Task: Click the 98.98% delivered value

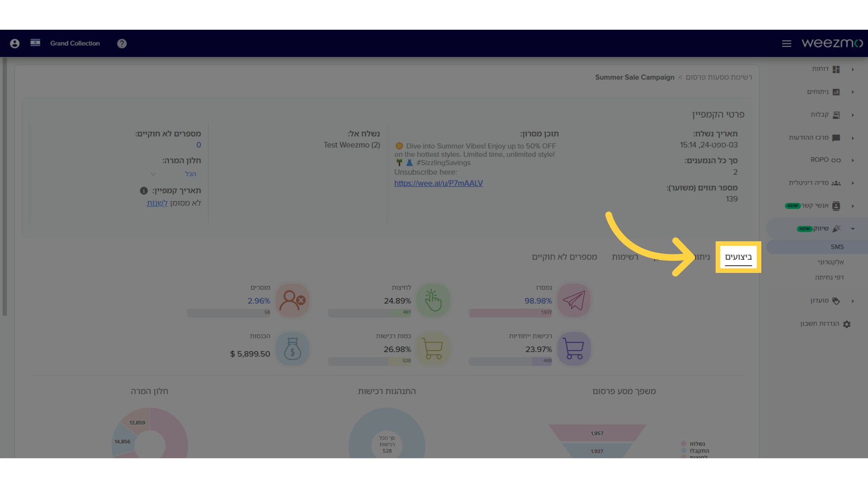Action: (x=538, y=301)
